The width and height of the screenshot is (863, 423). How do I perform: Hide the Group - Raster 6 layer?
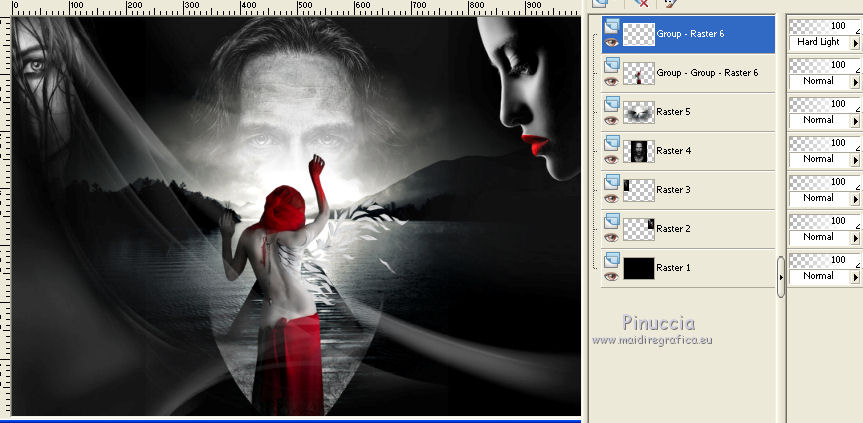pos(611,42)
